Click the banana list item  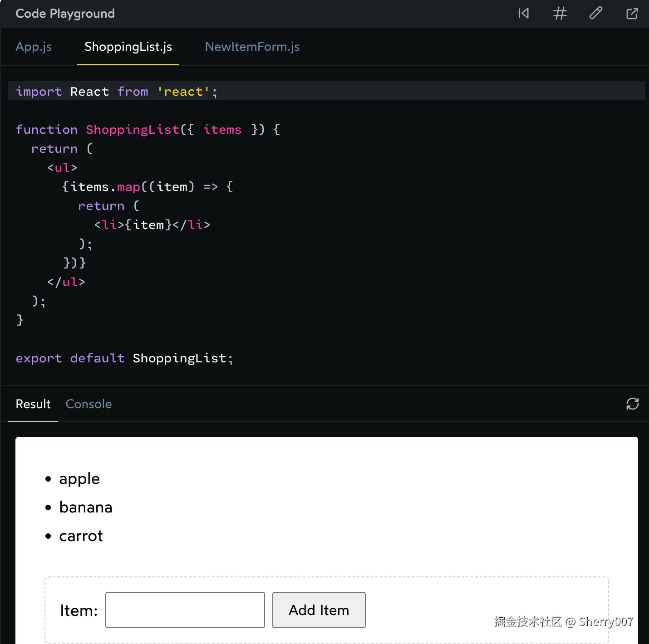(86, 507)
